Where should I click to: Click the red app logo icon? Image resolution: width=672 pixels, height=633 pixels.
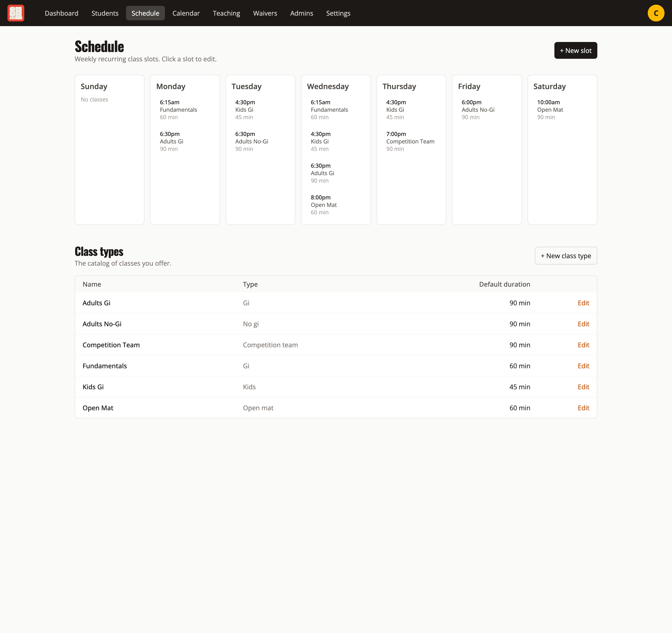[16, 13]
